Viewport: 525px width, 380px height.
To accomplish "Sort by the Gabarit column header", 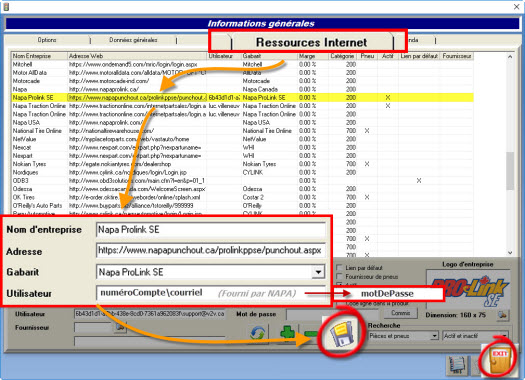I will click(x=270, y=56).
